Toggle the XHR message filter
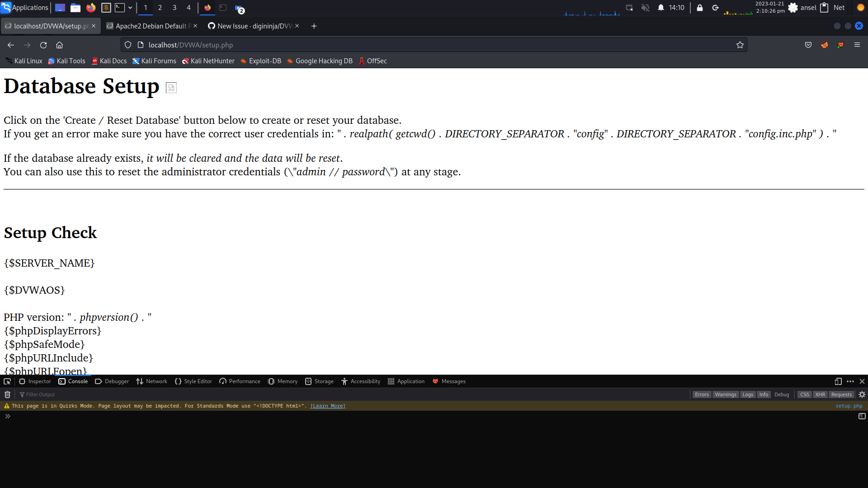This screenshot has height=488, width=868. [x=820, y=394]
